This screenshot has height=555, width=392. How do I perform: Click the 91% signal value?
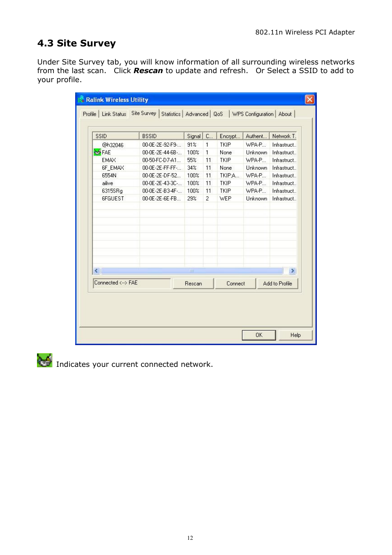(192, 145)
